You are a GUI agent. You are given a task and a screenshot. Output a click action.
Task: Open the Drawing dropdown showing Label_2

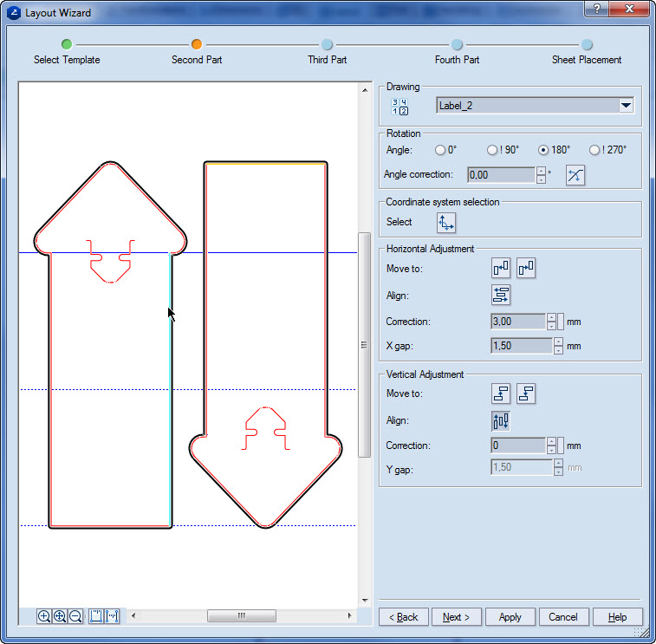tap(626, 106)
